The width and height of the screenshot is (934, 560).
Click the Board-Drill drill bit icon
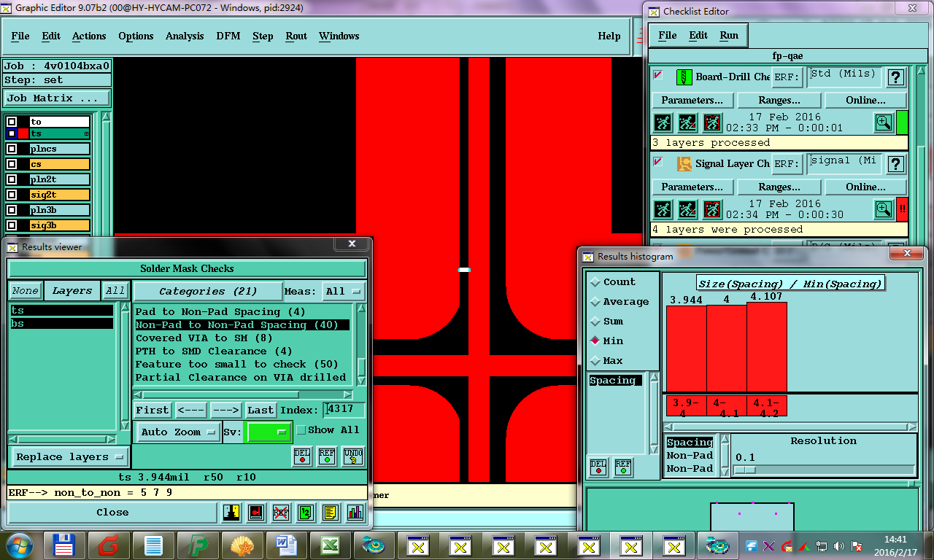[x=684, y=77]
